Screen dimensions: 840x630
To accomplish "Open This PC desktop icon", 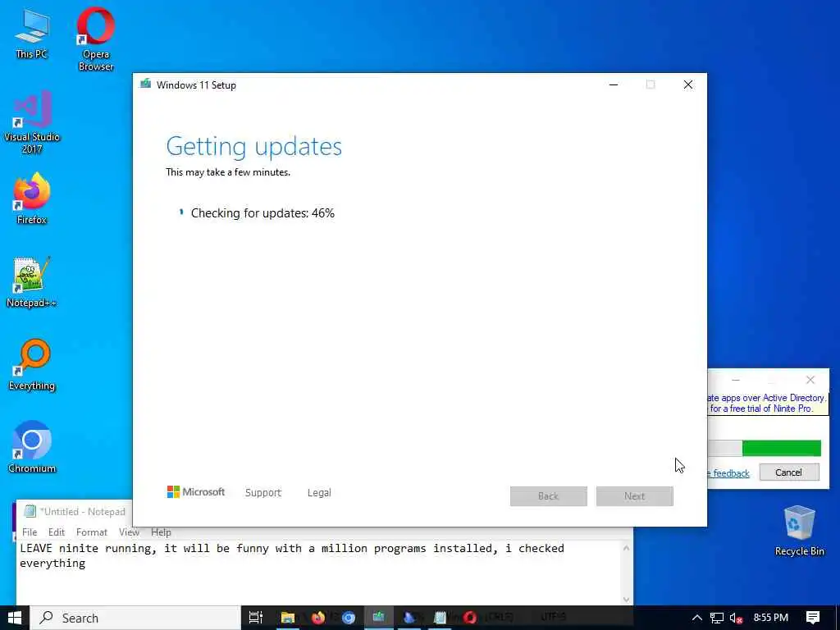I will [x=31, y=33].
